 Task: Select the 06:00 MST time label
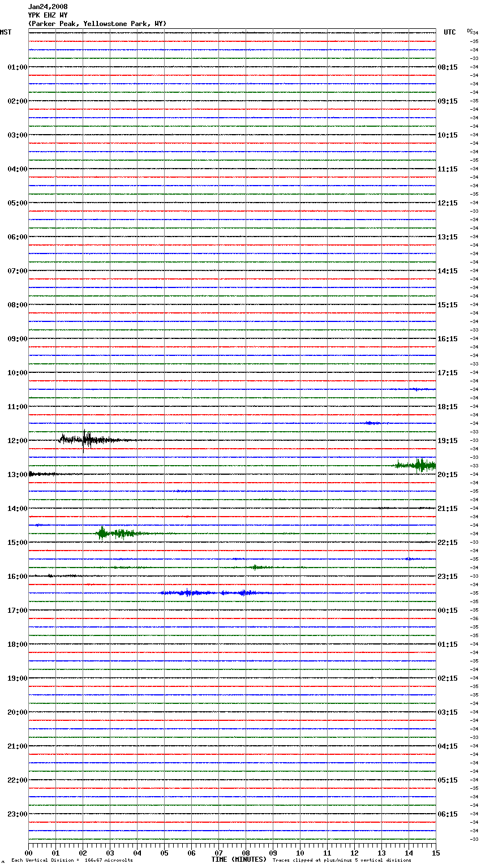17,237
